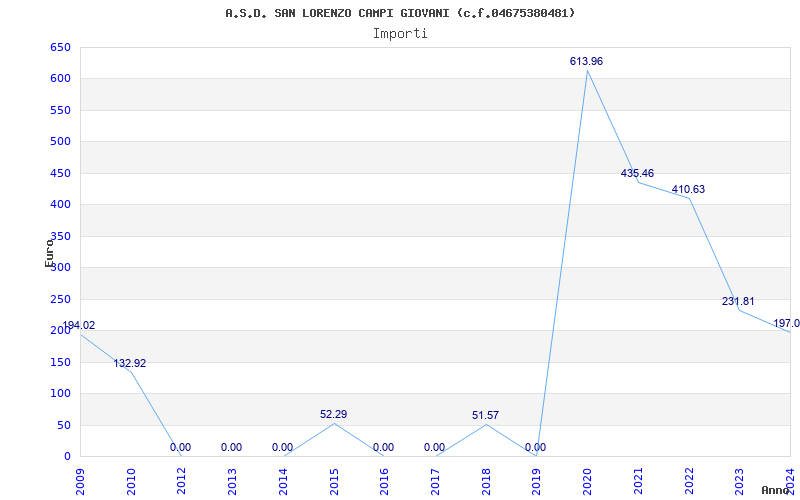Click the 450 y-axis tick label

click(x=60, y=173)
